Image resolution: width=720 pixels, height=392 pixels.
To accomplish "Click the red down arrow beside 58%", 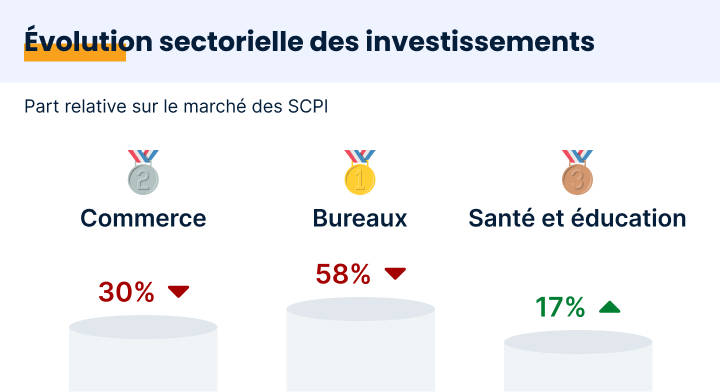I will 395,274.
